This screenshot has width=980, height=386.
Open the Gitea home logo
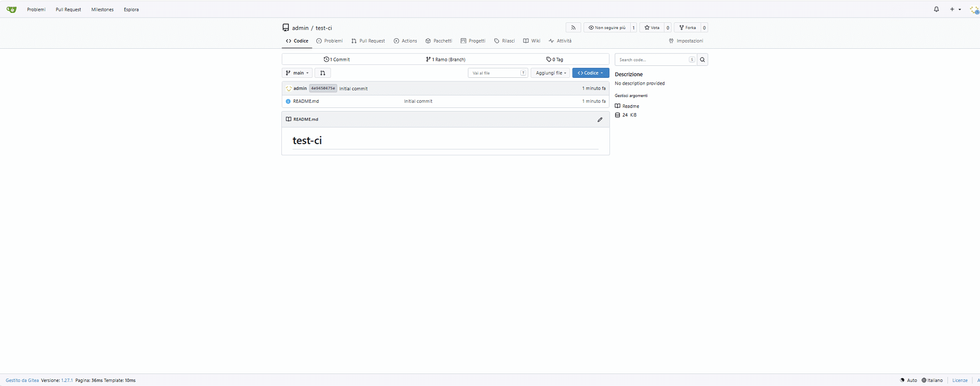[11, 9]
